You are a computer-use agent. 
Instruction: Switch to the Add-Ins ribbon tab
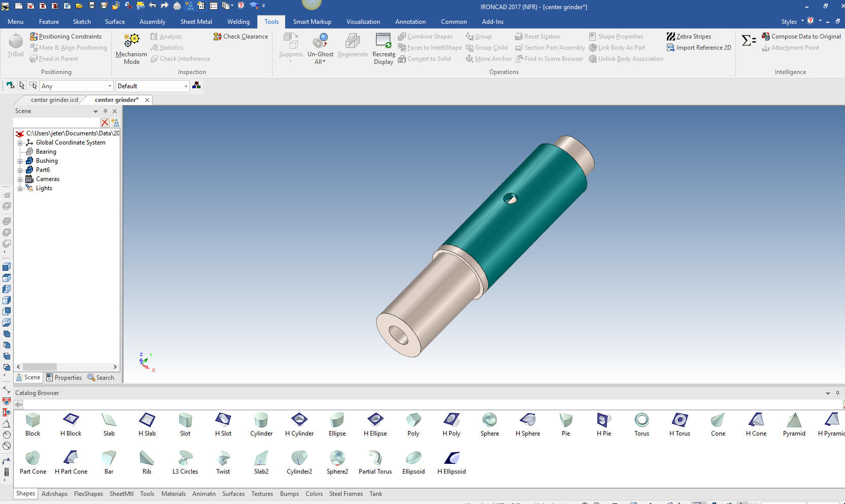click(492, 22)
